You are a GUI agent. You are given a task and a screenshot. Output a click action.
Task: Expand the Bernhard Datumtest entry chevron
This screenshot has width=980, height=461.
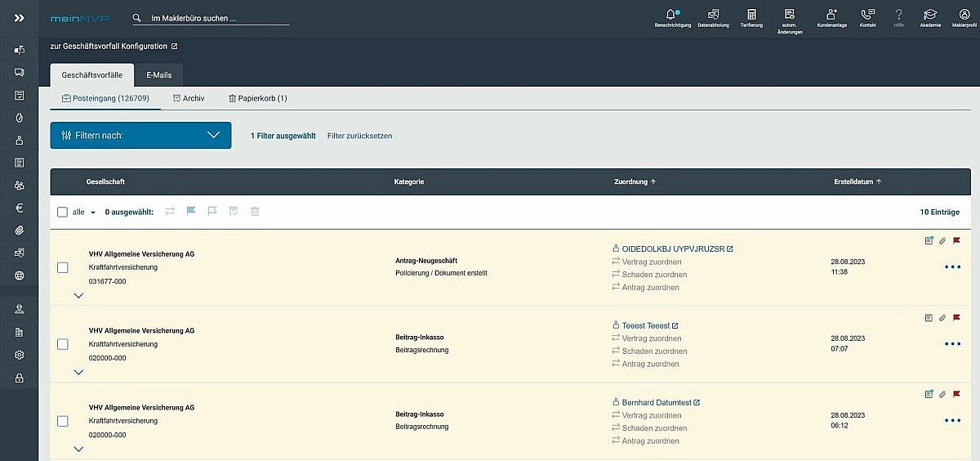point(78,449)
